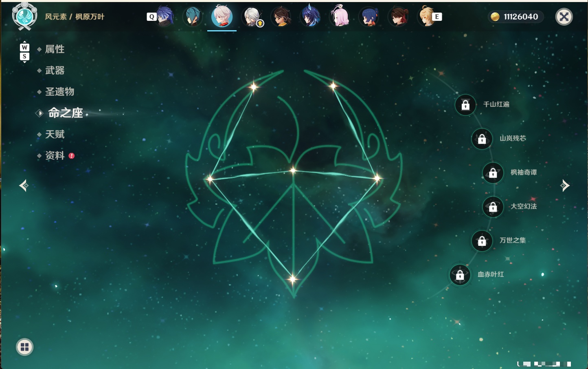Choose the blond character portrait beside E
This screenshot has height=369, width=588.
427,16
